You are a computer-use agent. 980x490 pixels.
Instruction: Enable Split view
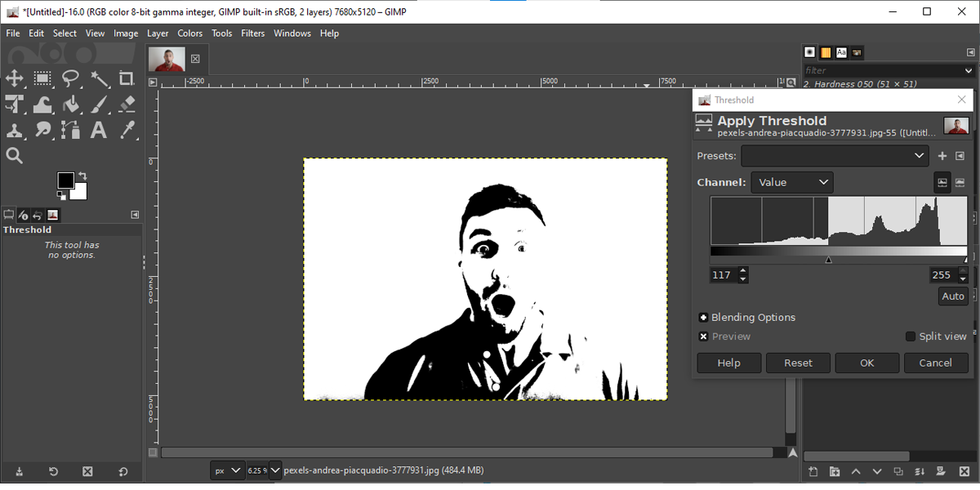click(x=909, y=336)
